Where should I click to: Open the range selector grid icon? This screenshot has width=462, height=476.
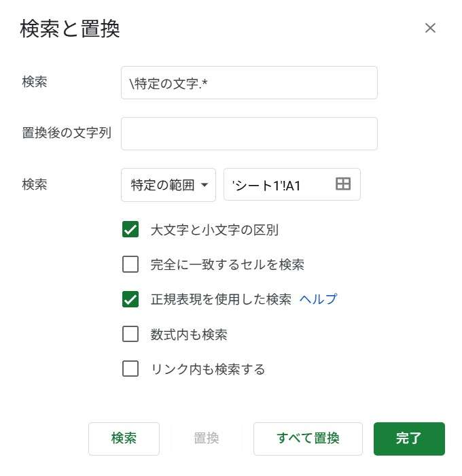[343, 184]
